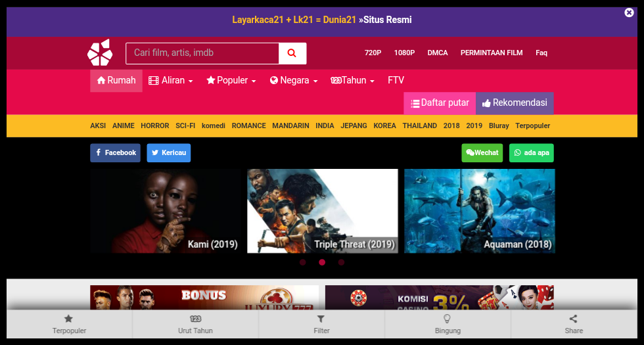
Task: Click 'Layarkaca21 + Lk21 = Dunia21' banner text
Action: pyautogui.click(x=294, y=20)
